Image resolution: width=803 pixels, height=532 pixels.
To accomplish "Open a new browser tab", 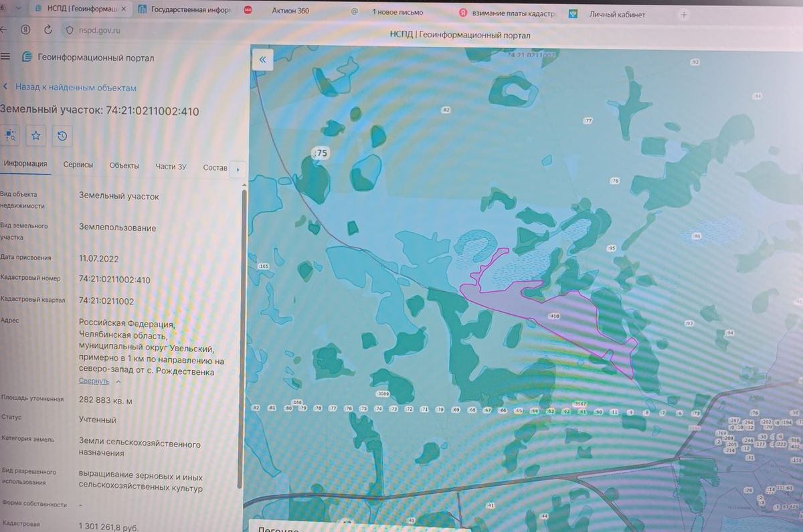I will coord(683,14).
